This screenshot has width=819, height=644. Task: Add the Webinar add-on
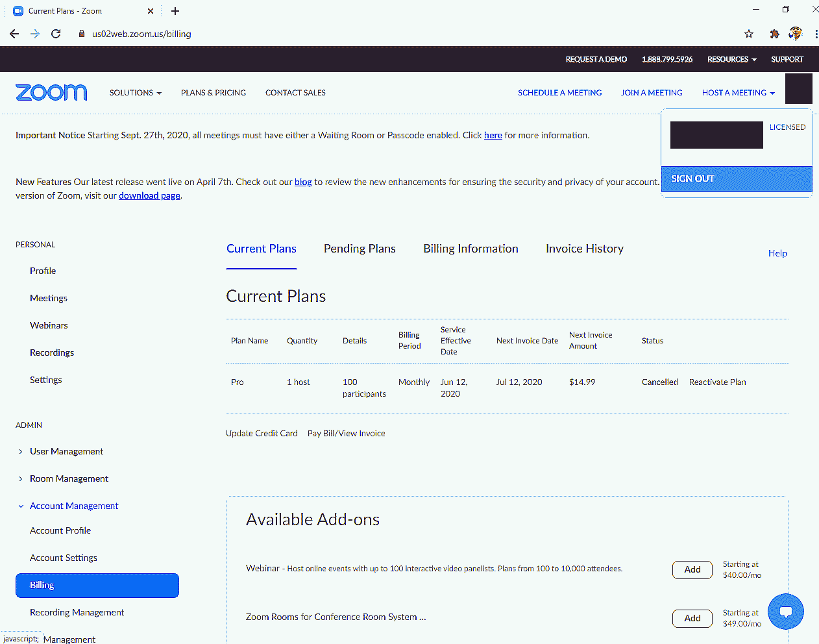pos(692,569)
